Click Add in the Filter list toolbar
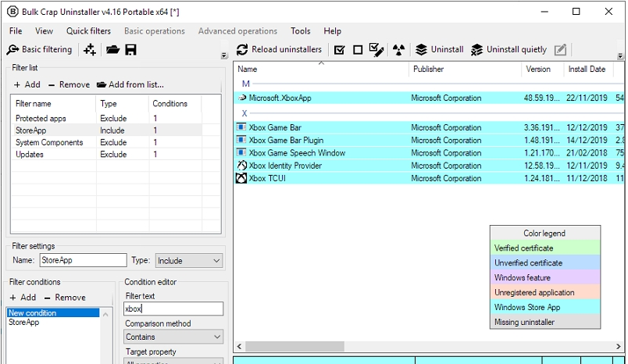The width and height of the screenshot is (628, 364). [27, 84]
